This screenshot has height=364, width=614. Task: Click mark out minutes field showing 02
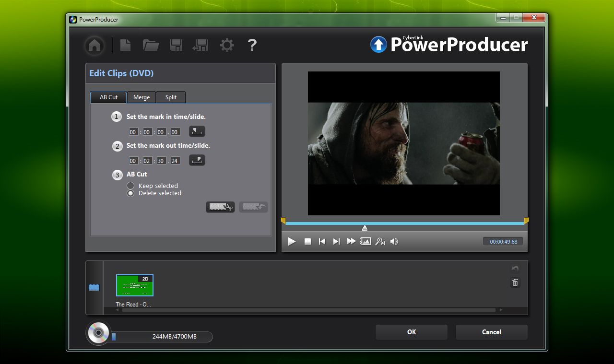[147, 161]
